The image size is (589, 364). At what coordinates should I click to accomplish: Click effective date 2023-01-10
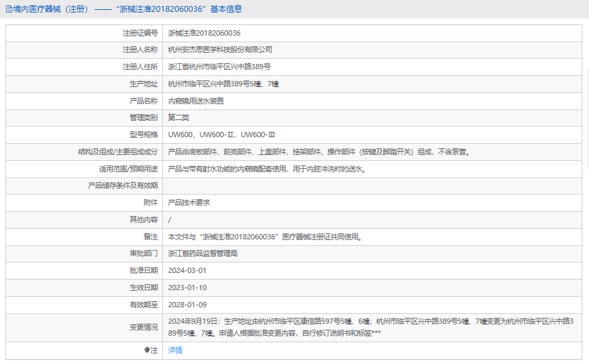click(187, 288)
